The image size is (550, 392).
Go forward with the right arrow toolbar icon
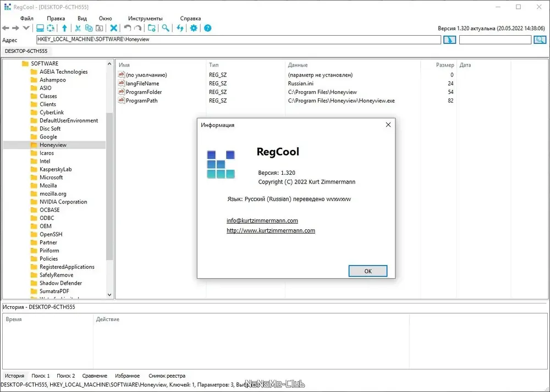point(16,28)
